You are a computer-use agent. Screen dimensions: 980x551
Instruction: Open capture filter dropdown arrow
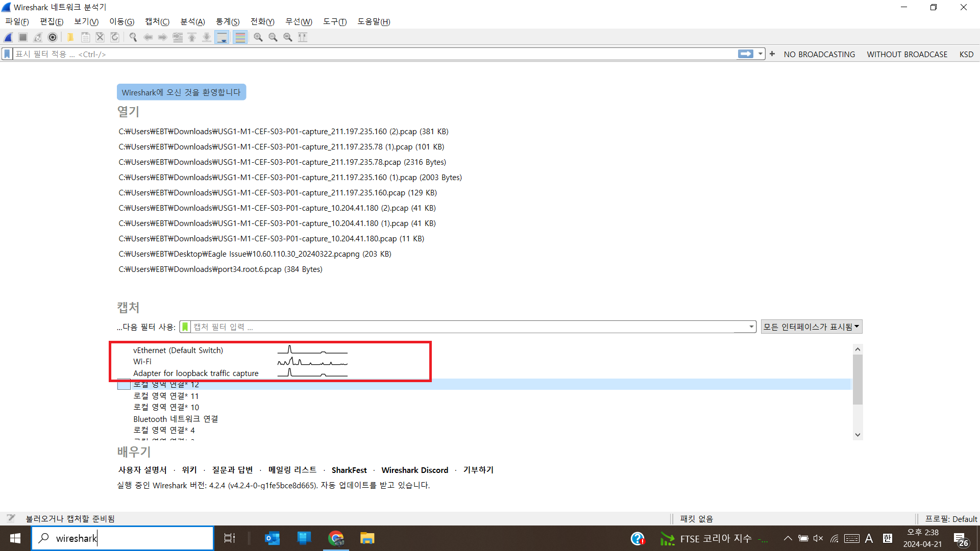tap(751, 327)
